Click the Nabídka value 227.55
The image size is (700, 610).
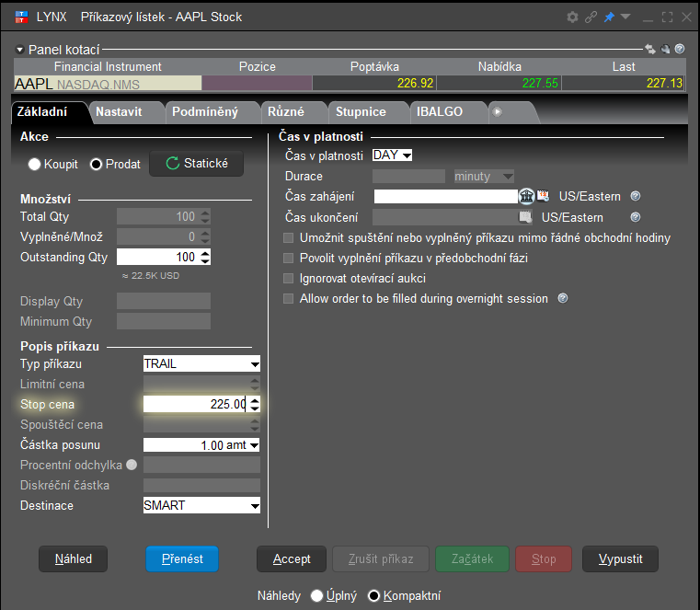(x=540, y=84)
